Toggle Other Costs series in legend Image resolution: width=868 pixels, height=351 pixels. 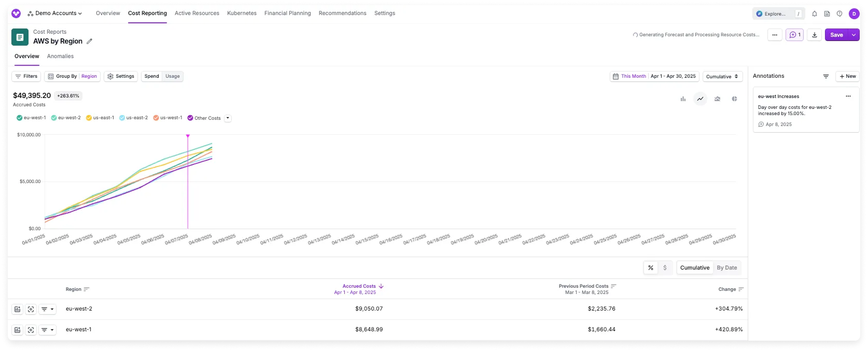(204, 118)
